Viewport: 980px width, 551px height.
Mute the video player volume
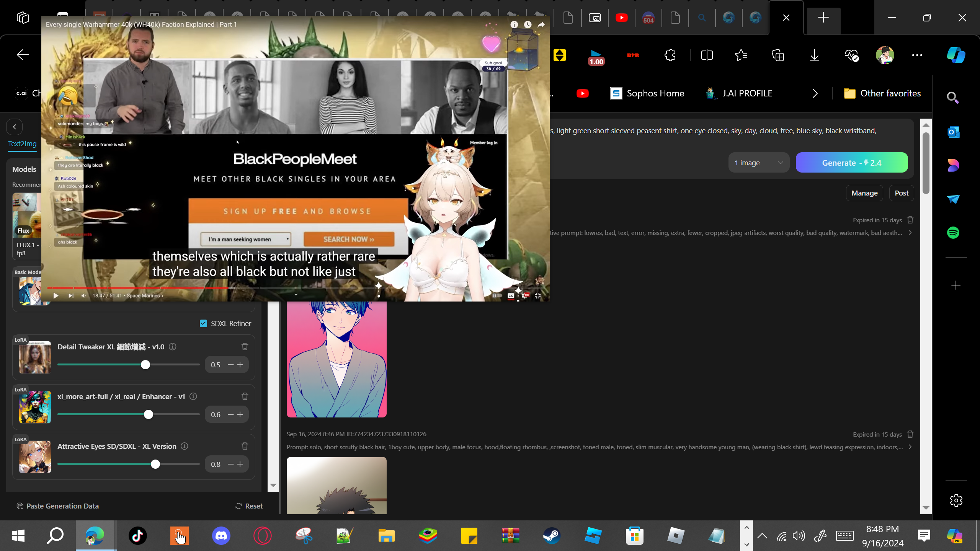[84, 295]
